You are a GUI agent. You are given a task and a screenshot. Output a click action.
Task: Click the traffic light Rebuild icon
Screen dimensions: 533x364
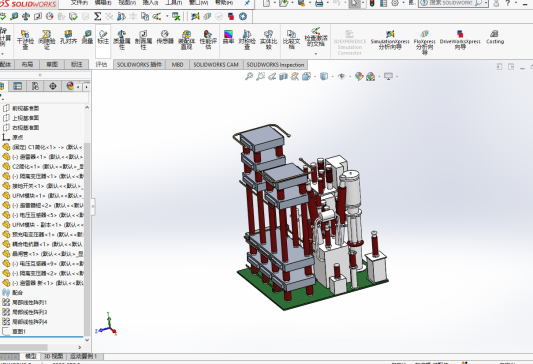[x=372, y=3]
